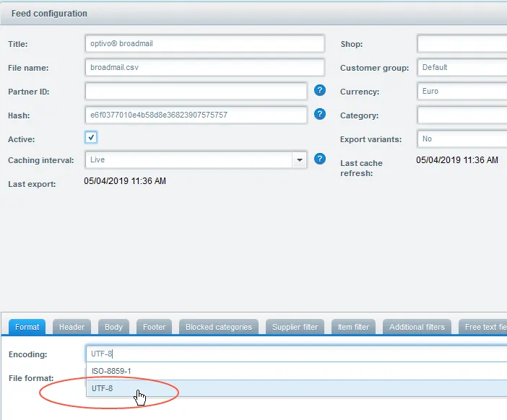Open the Item filter tab
The height and width of the screenshot is (420, 507).
coord(353,327)
